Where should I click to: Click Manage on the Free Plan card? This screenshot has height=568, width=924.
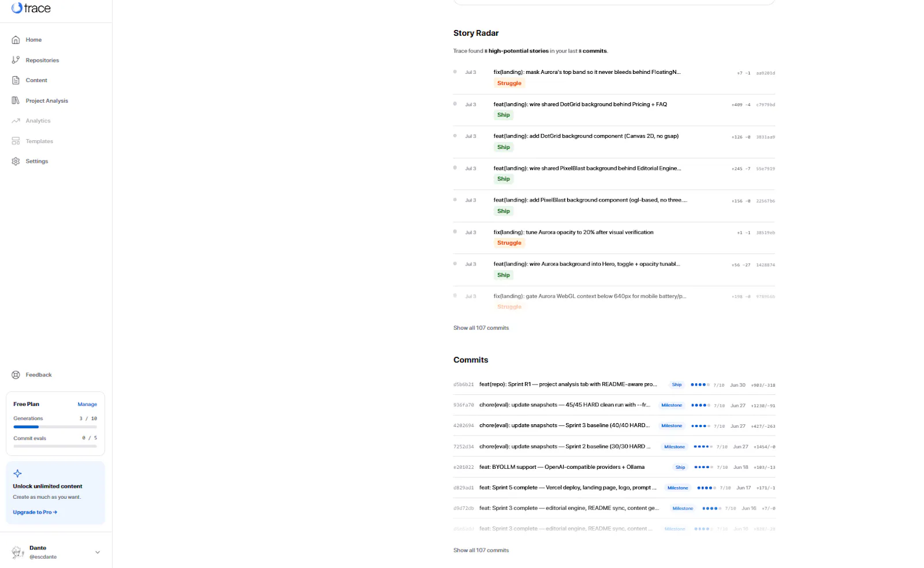pyautogui.click(x=87, y=404)
